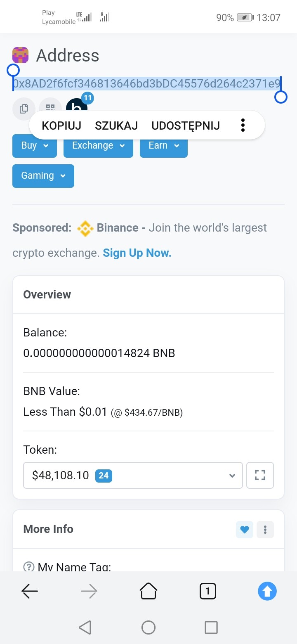
Task: Open the address QR code icon
Action: (x=50, y=107)
